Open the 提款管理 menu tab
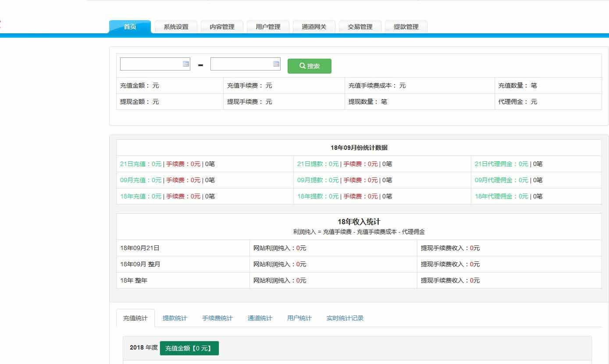 click(406, 27)
